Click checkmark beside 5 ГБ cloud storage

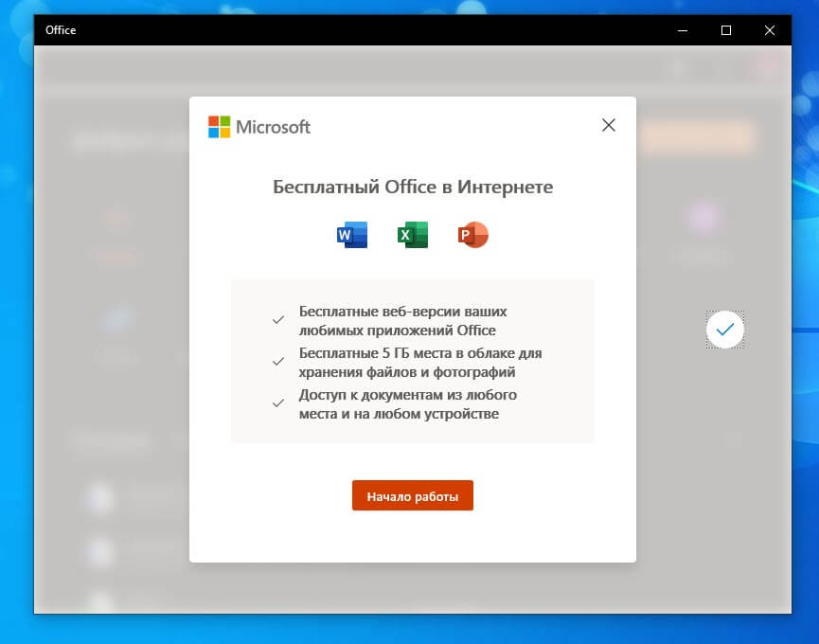pos(278,362)
